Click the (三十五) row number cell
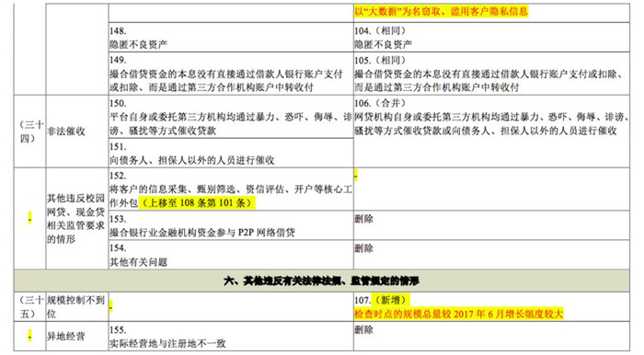Viewport: 644px width, 355px height. (29, 306)
